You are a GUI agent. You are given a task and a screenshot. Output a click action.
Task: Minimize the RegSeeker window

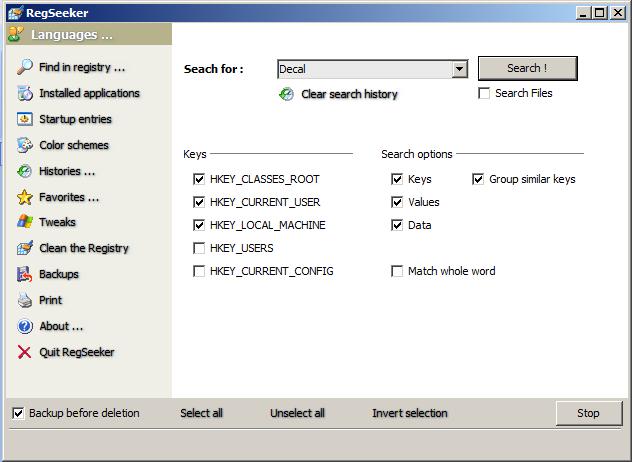582,13
